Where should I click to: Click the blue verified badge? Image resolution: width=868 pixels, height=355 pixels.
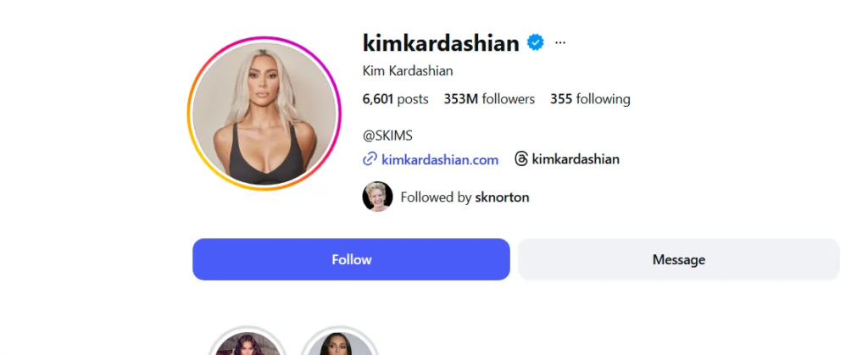[x=535, y=42]
